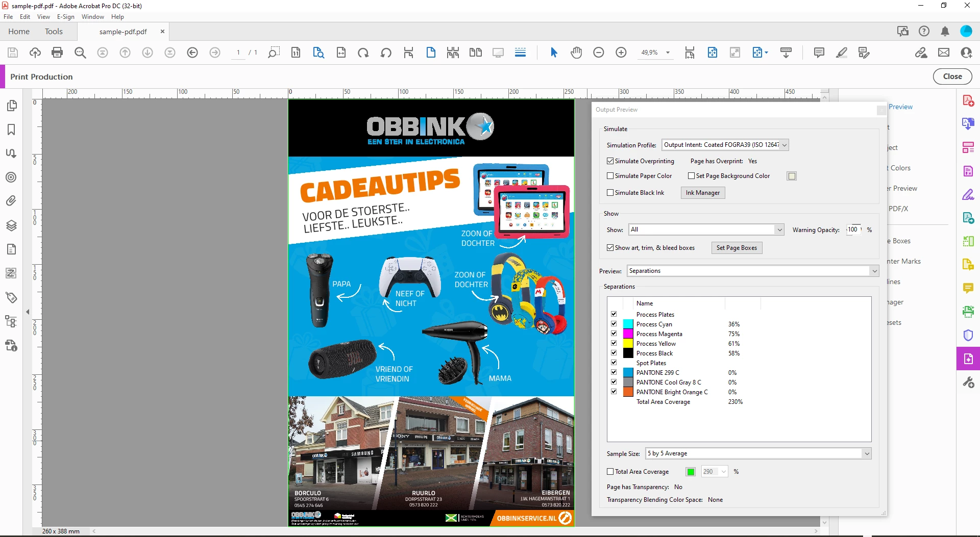
Task: Open the Tags panel icon
Action: (11, 297)
